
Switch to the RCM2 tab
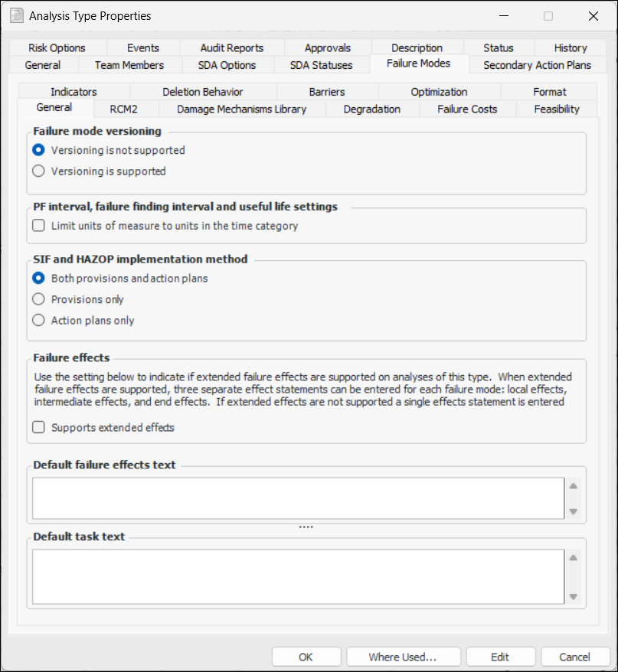pos(123,109)
